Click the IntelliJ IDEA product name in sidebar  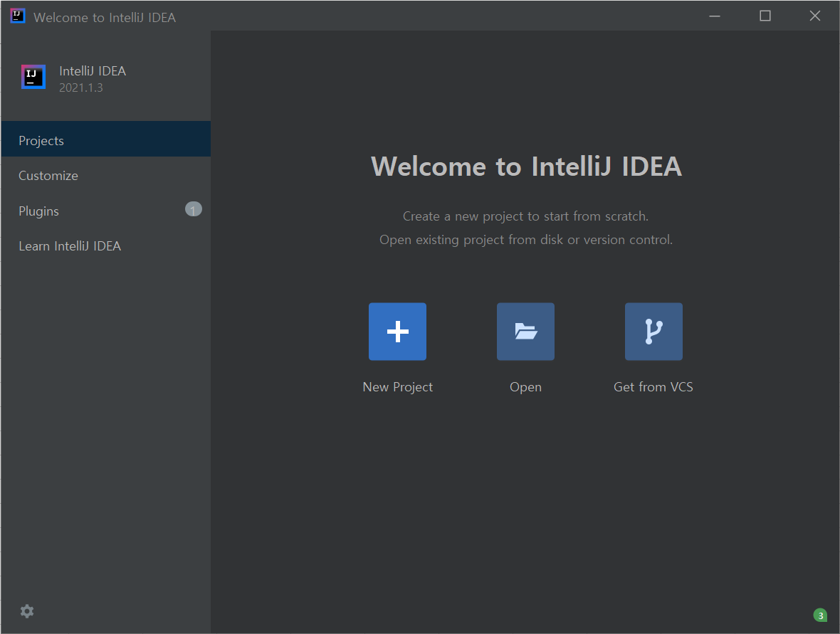click(93, 71)
